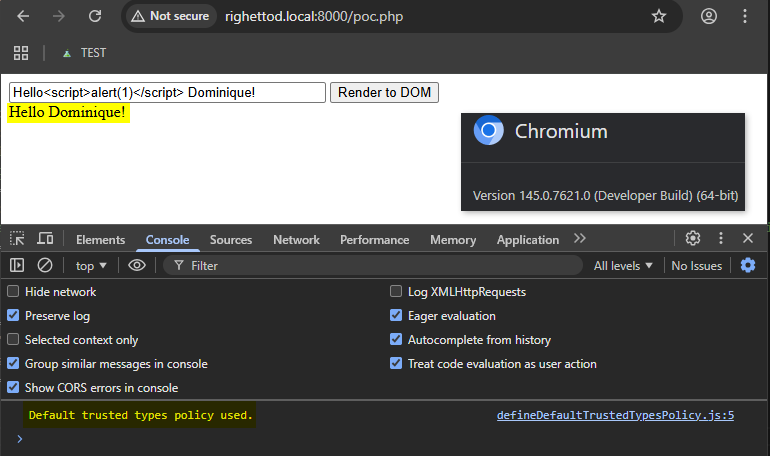Uncheck Show CORS errors in console
Viewport: 770px width, 456px height.
(x=13, y=388)
